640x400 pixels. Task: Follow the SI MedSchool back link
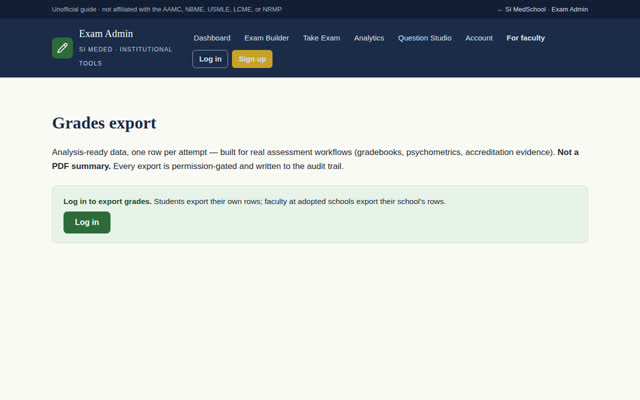pos(522,9)
